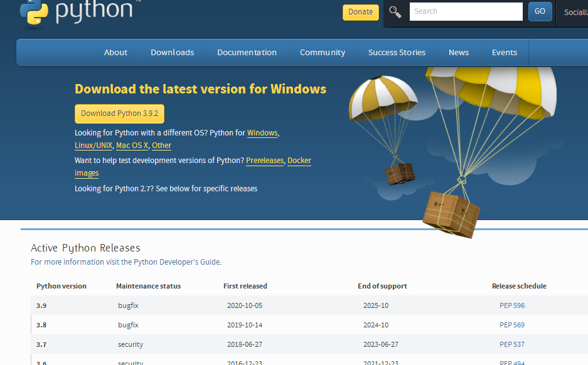588x365 pixels.
Task: Click the 2019-10-14 release date
Action: (x=245, y=325)
